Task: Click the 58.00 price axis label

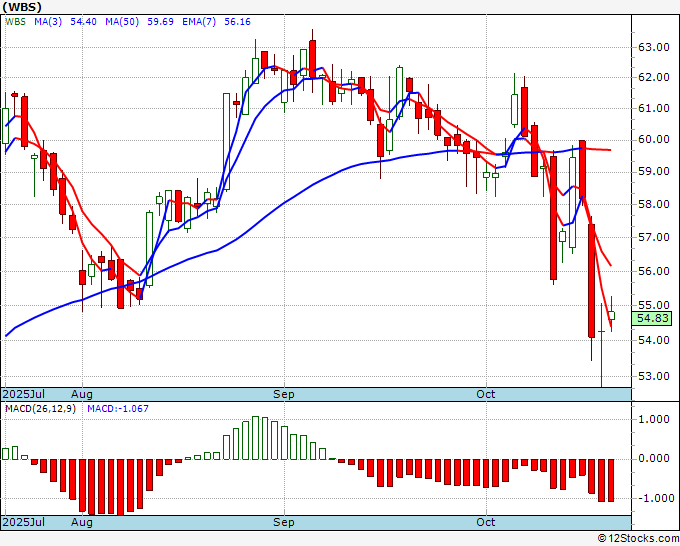Action: pyautogui.click(x=654, y=204)
